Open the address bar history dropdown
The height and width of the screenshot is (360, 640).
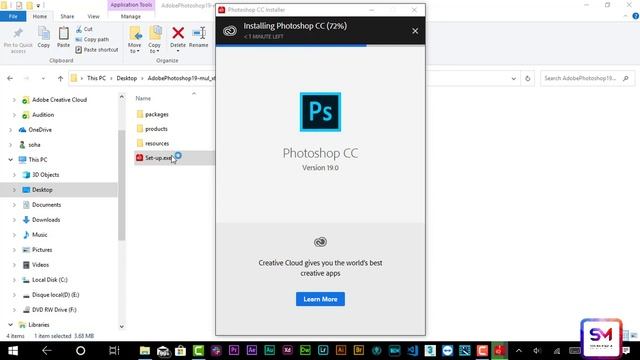pyautogui.click(x=513, y=78)
